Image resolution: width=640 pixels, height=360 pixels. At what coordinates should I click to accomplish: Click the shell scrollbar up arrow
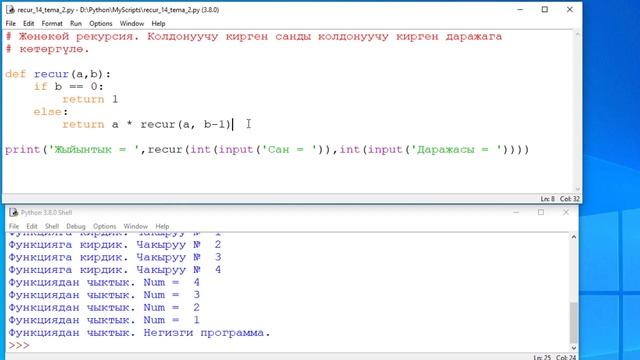(573, 237)
